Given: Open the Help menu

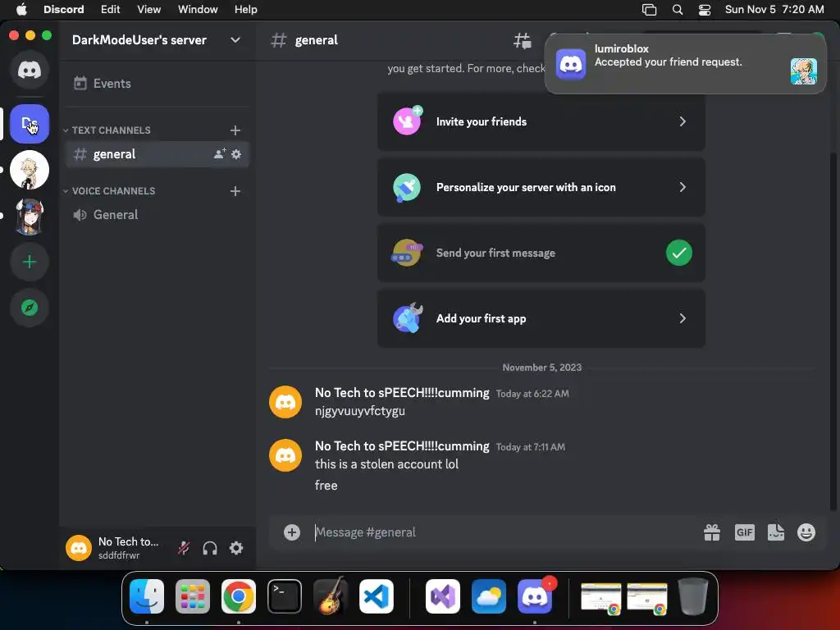Looking at the screenshot, I should point(246,10).
